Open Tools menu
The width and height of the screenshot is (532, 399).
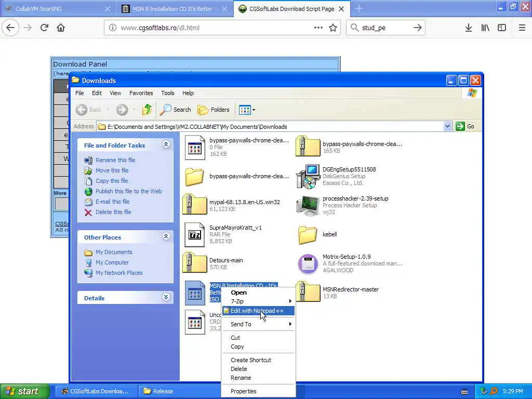168,93
